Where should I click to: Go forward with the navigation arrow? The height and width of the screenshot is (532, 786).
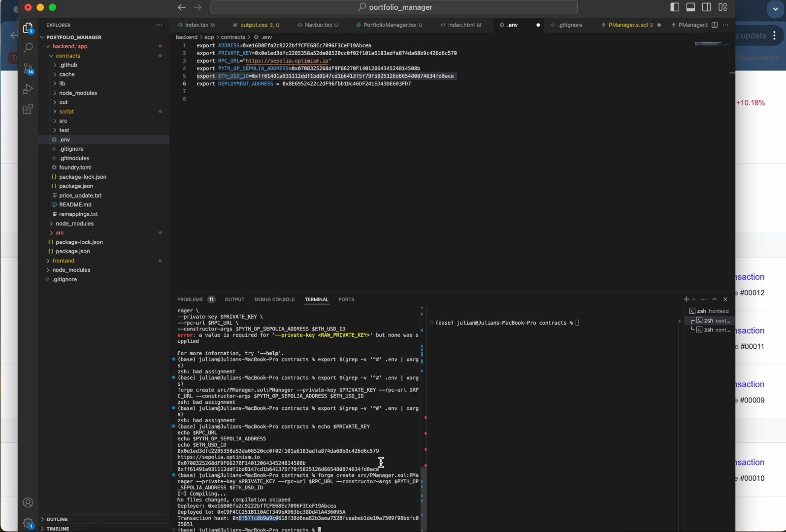(x=198, y=7)
